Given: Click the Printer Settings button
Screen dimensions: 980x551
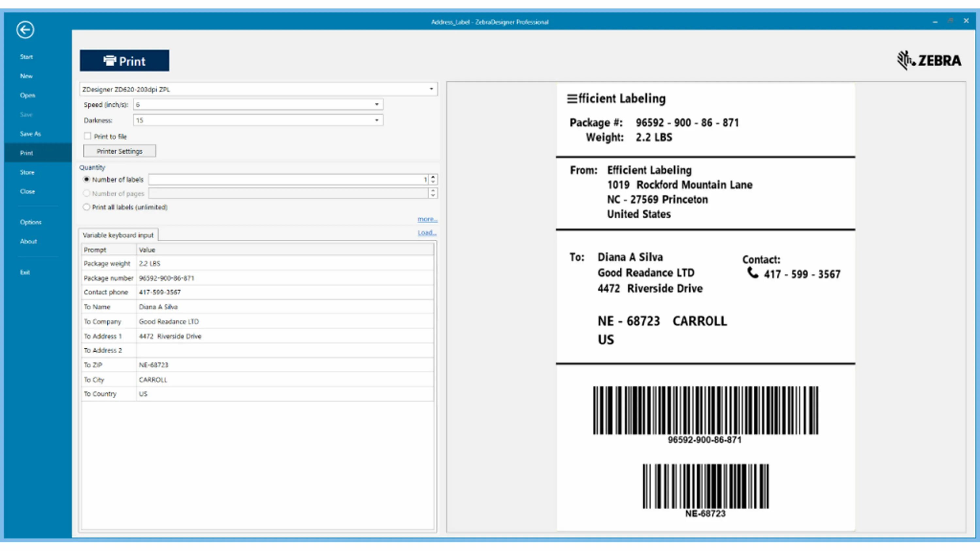Looking at the screenshot, I should click(120, 151).
